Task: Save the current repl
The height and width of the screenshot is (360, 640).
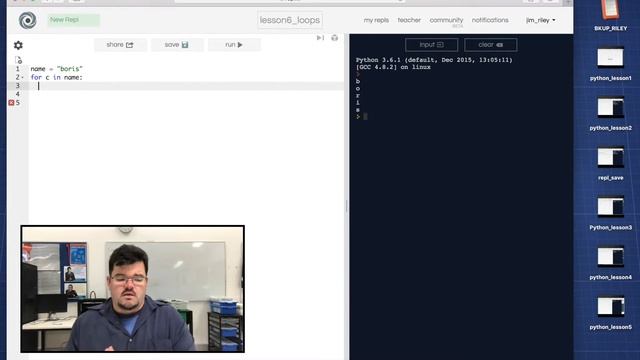Action: tap(177, 45)
